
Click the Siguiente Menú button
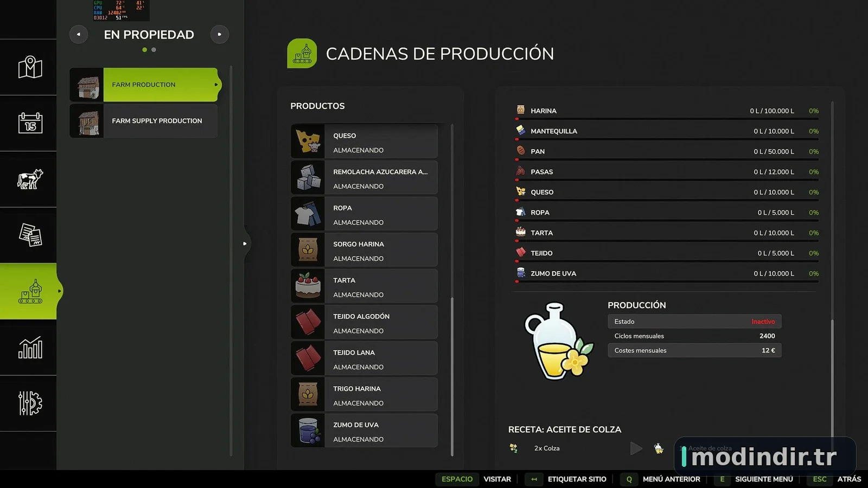click(x=754, y=479)
